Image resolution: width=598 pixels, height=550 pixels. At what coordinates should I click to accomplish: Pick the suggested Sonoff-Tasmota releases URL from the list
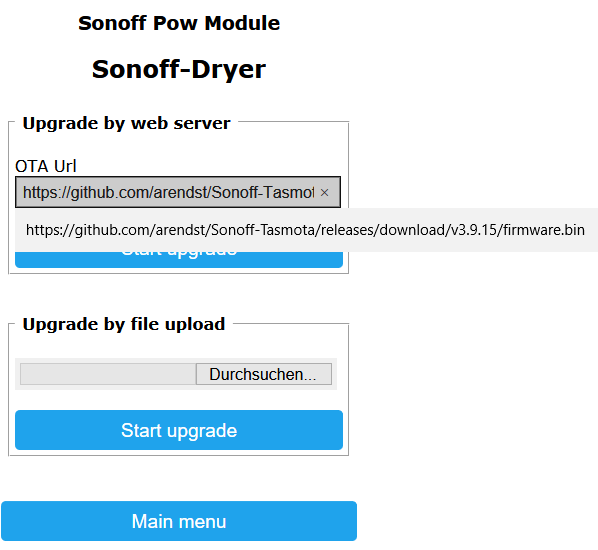coord(305,230)
